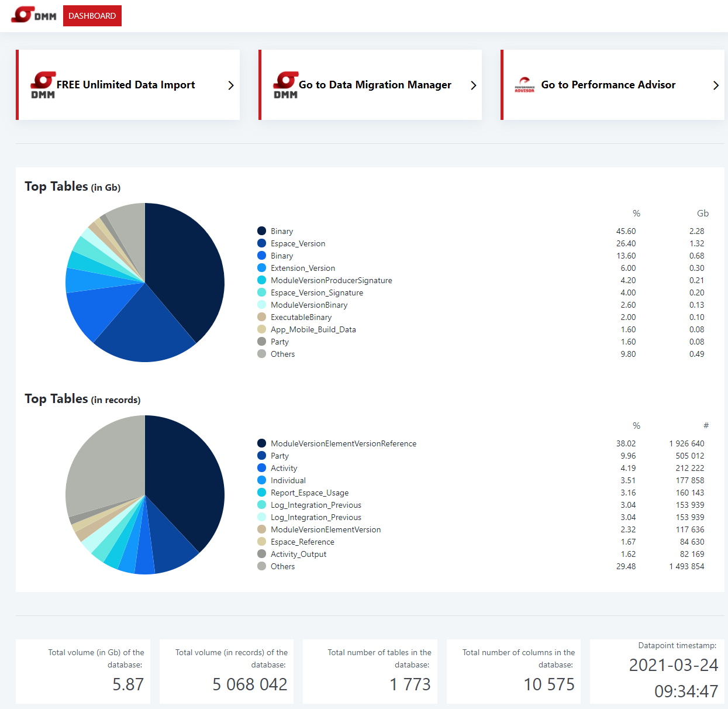
Task: Open Go to Data Migration Manager via chevron arrow
Action: (x=473, y=85)
